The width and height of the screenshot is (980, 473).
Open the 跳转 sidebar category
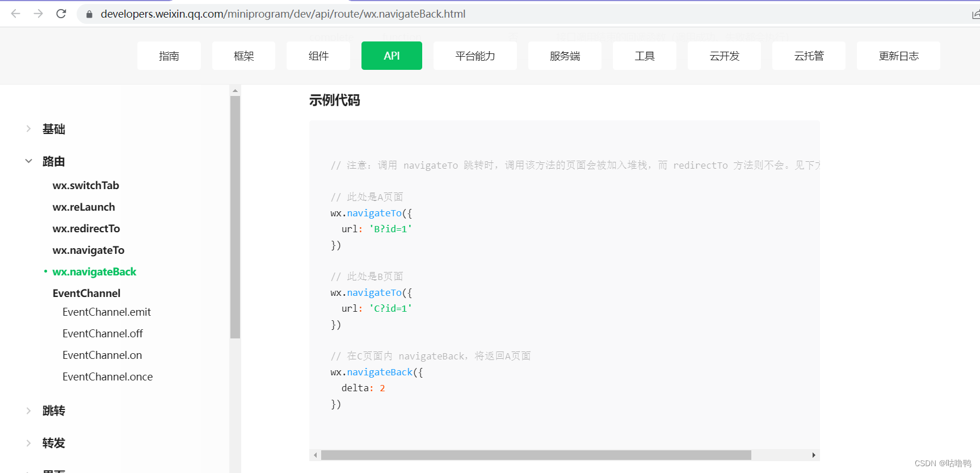(54, 411)
